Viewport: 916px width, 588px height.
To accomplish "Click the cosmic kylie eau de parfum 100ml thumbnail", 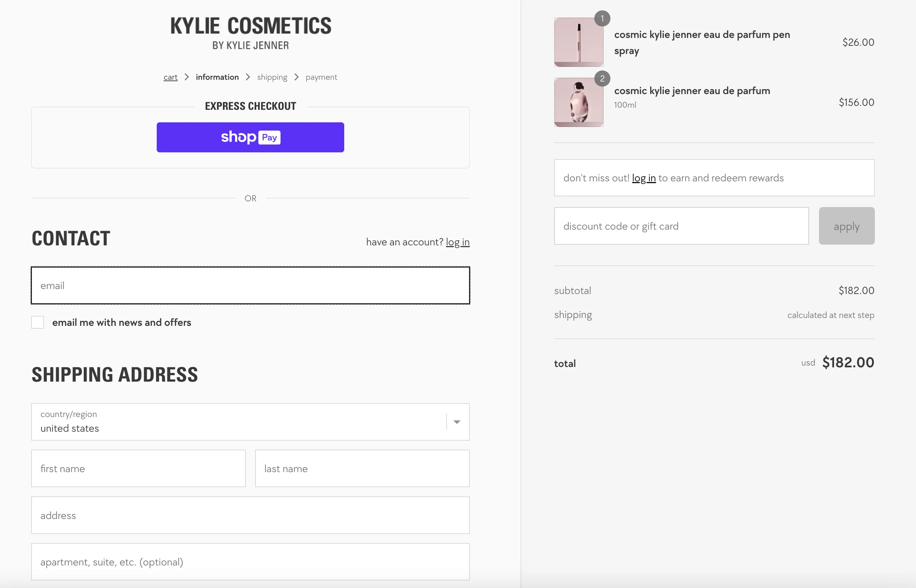I will pyautogui.click(x=579, y=102).
